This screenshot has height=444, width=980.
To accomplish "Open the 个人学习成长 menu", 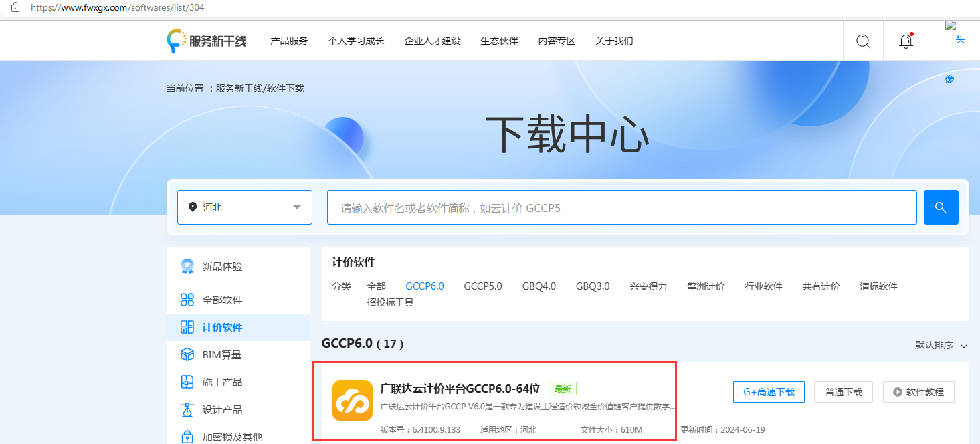I will pos(356,41).
